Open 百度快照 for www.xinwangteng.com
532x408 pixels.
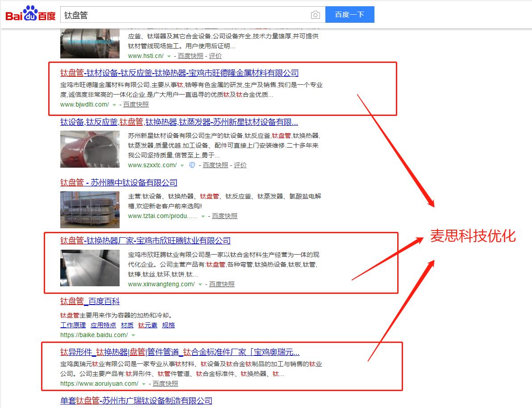(x=221, y=284)
